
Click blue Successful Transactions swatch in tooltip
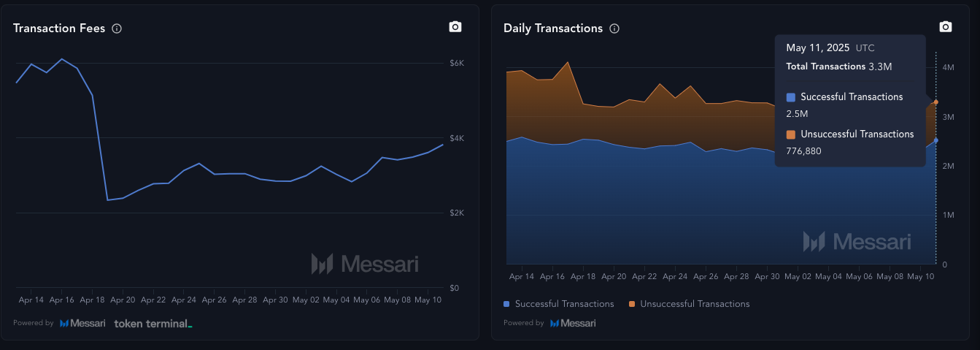pyautogui.click(x=791, y=97)
